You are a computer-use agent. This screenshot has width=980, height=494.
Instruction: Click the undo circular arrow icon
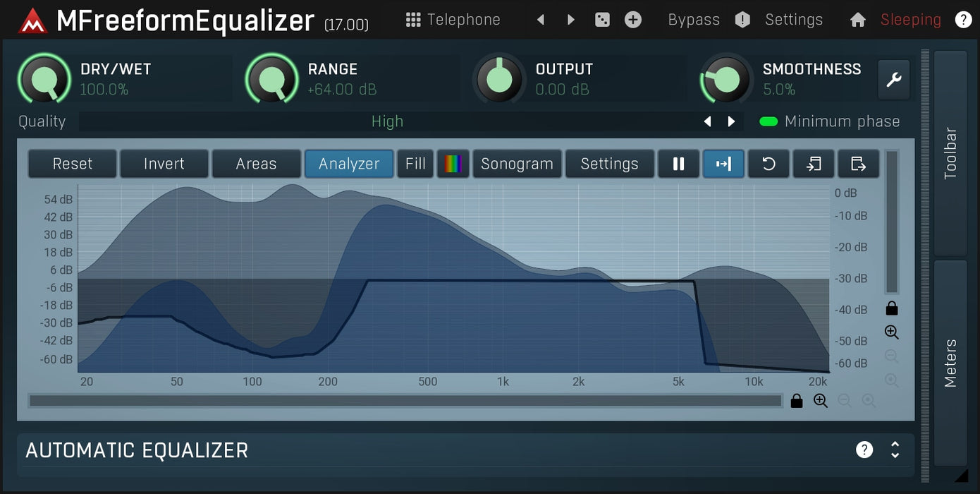pyautogui.click(x=768, y=164)
